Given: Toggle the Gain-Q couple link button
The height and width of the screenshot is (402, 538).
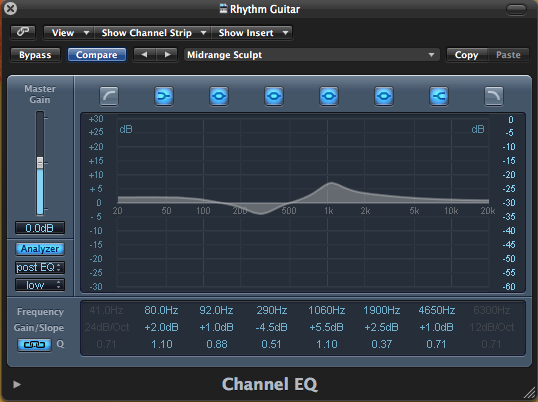Looking at the screenshot, I should click(x=34, y=344).
